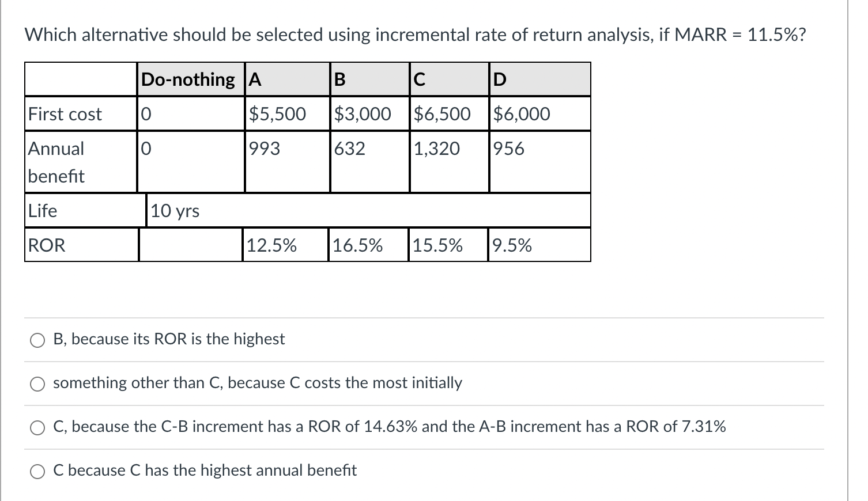Select the $5,500 first cost cell
868x501 pixels.
[278, 114]
